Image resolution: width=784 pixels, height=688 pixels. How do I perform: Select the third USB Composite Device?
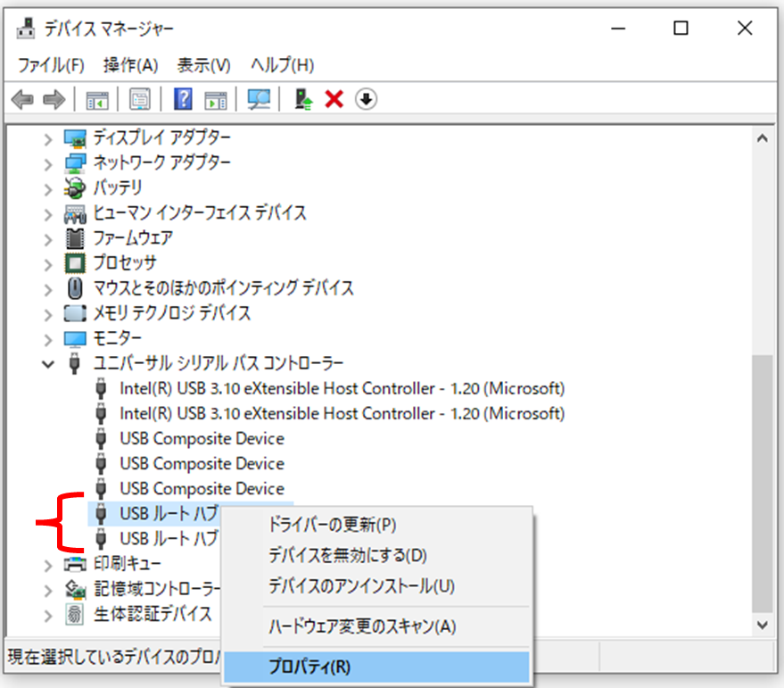[x=202, y=489]
